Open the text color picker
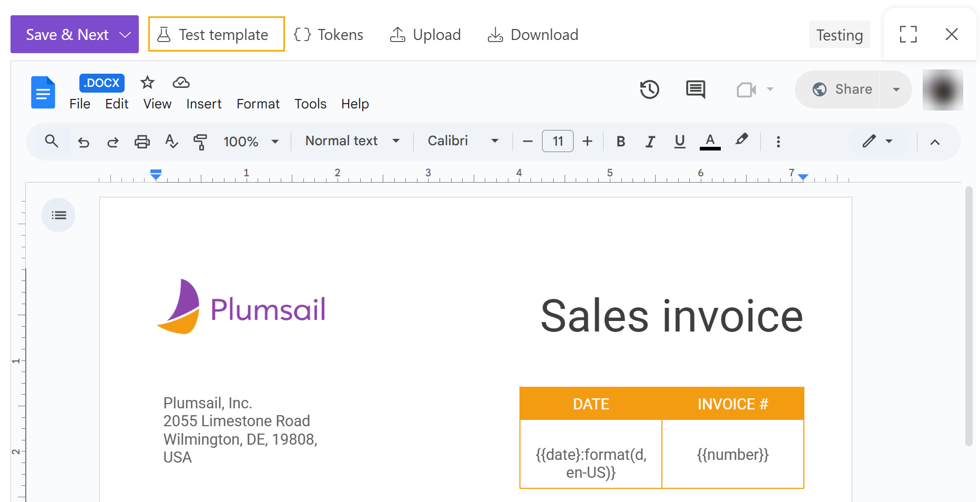This screenshot has width=980, height=502. (x=710, y=142)
